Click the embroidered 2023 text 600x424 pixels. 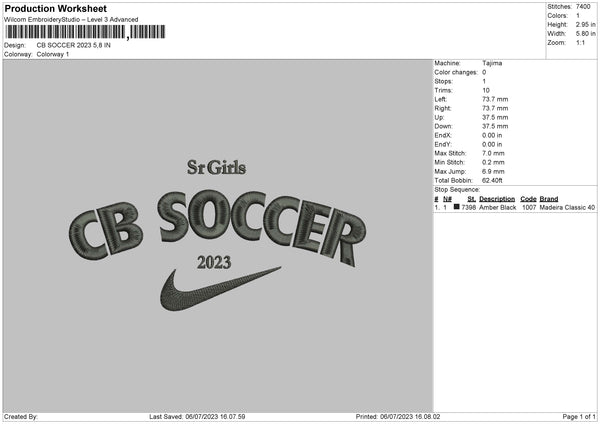[214, 263]
